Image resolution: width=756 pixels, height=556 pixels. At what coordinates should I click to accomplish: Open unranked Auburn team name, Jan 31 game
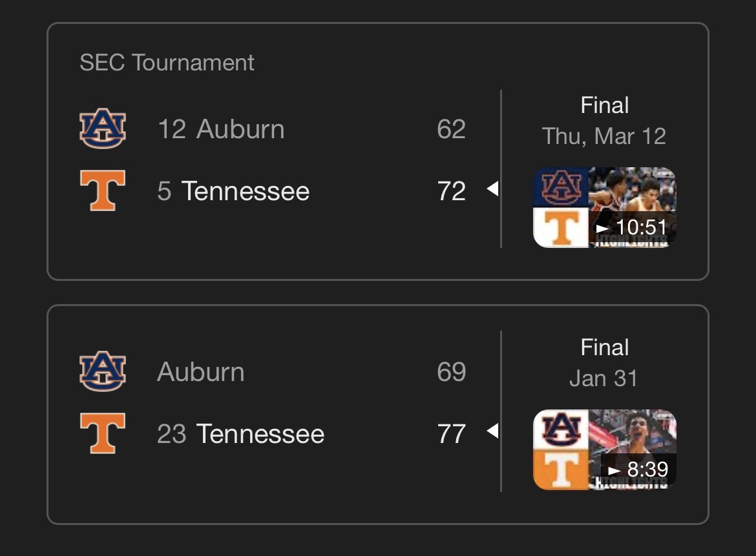[201, 372]
